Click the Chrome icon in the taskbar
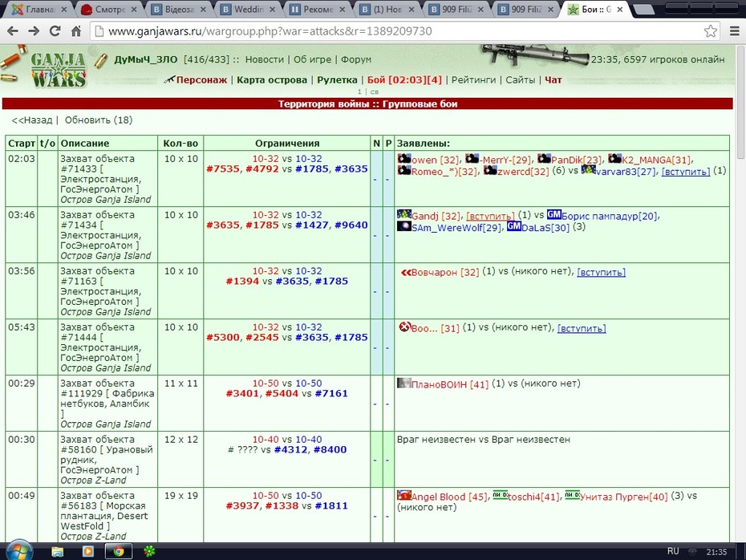The image size is (746, 560). click(x=118, y=551)
